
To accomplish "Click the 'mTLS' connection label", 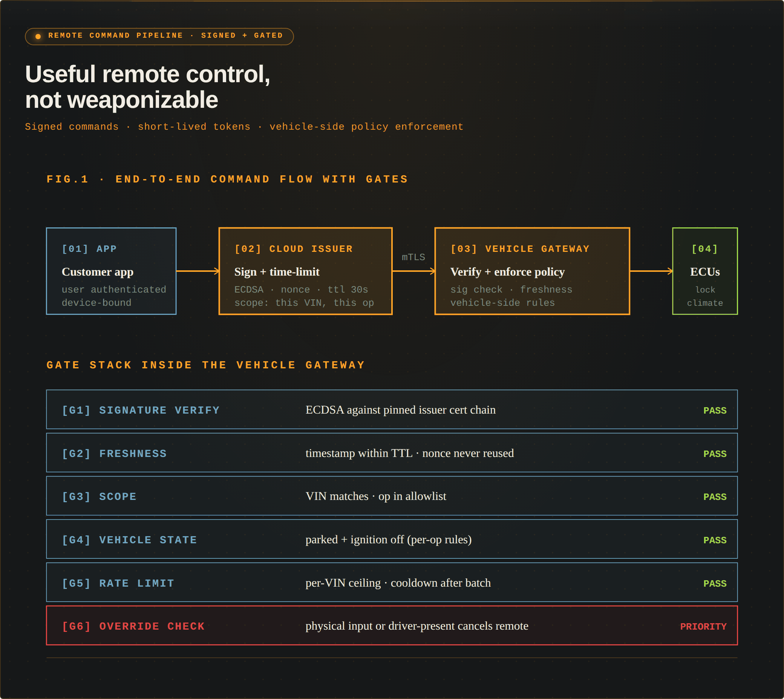I will (x=413, y=258).
